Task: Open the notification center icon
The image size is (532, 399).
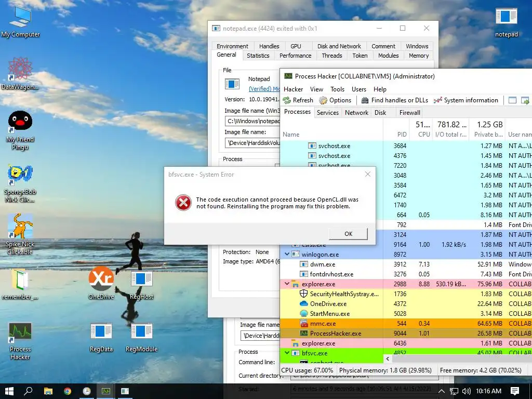Action: tap(515, 391)
